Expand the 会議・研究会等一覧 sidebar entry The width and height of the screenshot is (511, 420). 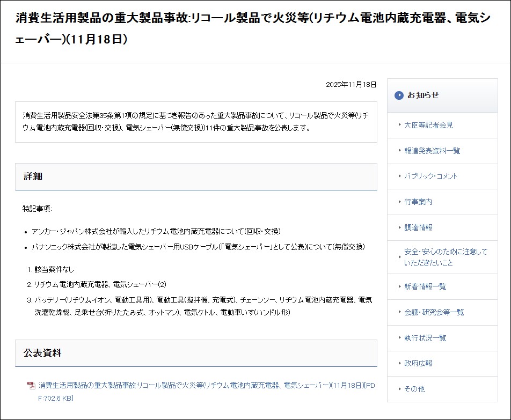tap(433, 313)
